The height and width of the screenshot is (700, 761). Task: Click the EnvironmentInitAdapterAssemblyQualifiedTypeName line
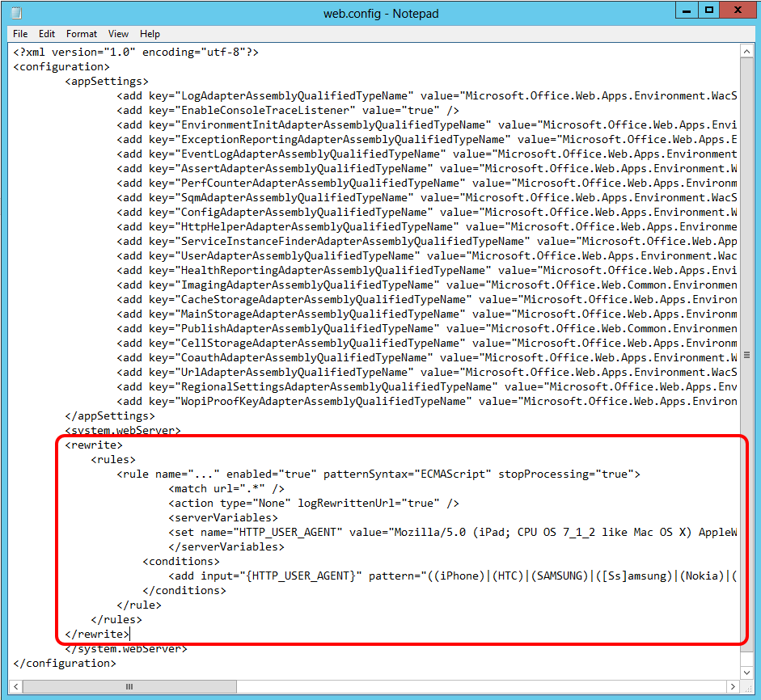click(x=427, y=124)
